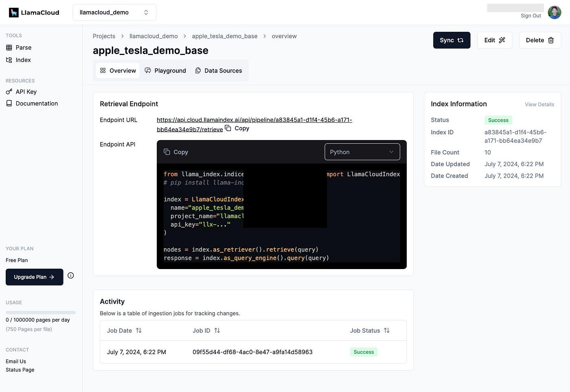This screenshot has height=392, width=570.
Task: Copy the endpoint URL via copy icon
Action: 228,128
